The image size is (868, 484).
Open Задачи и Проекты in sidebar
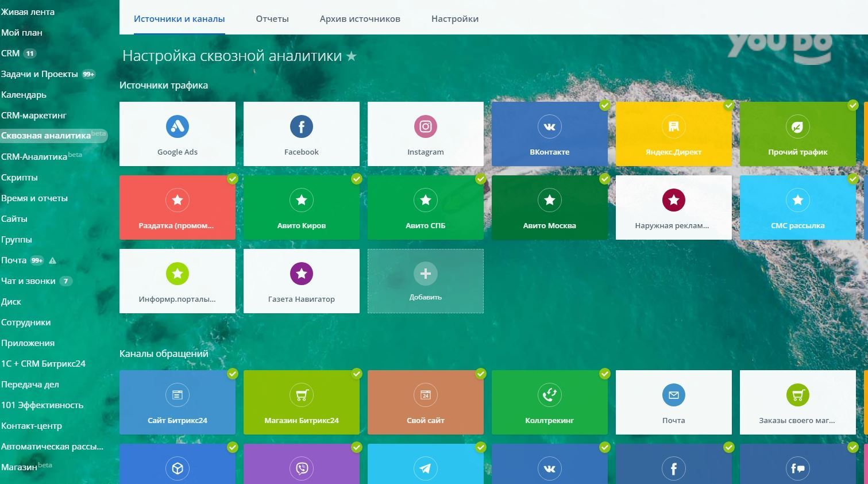[39, 74]
